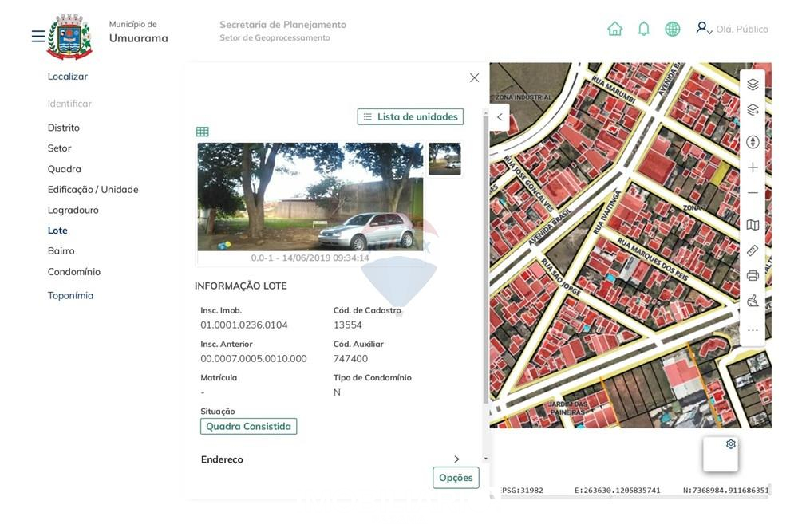This screenshot has width=798, height=532.
Task: Click the Quadra Consistida status badge
Action: point(248,426)
